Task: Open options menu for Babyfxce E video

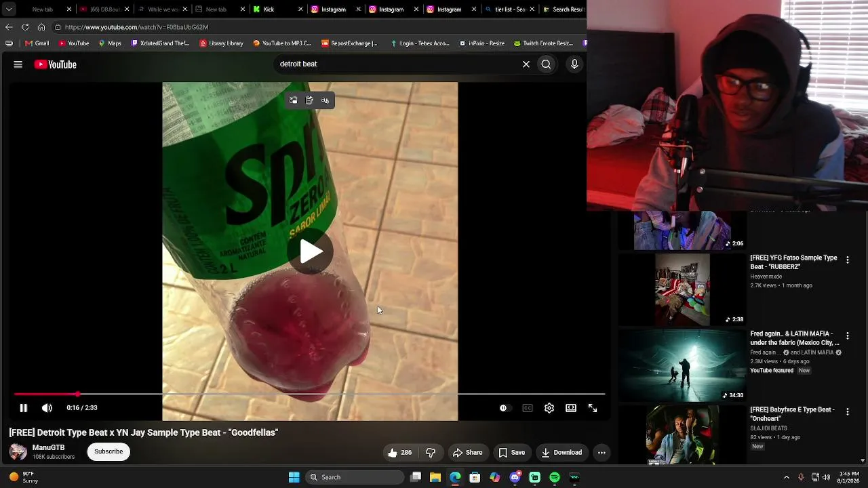Action: (847, 411)
